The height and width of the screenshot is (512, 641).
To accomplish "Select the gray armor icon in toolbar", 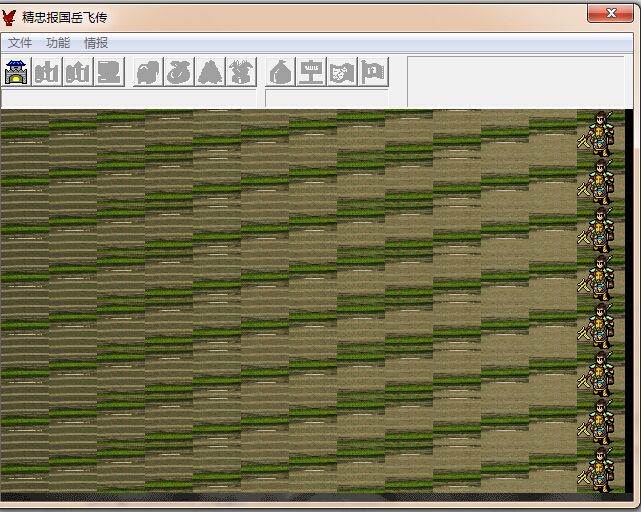I will click(149, 72).
